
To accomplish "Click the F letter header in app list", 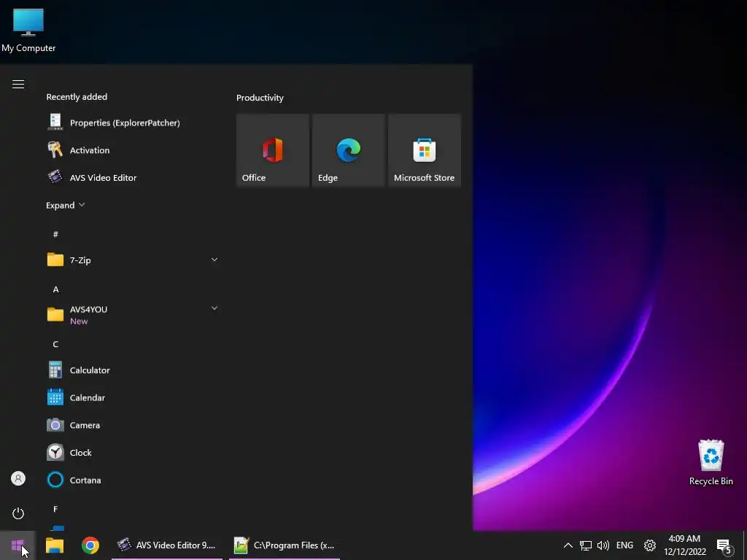I will click(55, 509).
